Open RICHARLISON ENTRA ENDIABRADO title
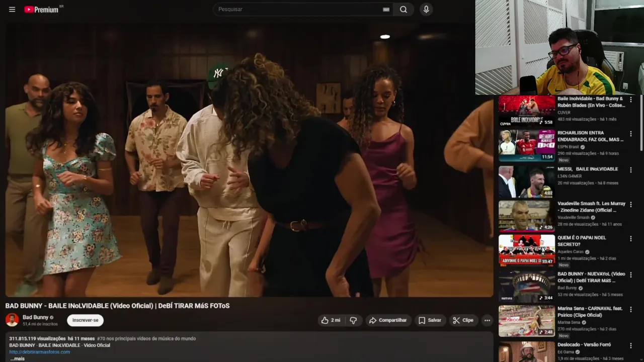The width and height of the screenshot is (644, 362). [x=591, y=136]
